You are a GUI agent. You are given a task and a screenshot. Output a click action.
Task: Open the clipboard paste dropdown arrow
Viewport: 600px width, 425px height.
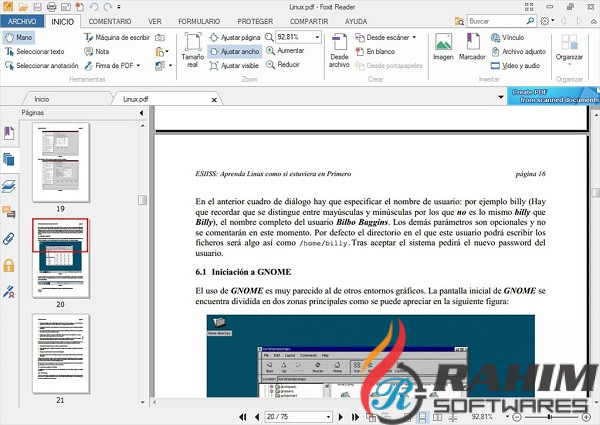click(167, 52)
